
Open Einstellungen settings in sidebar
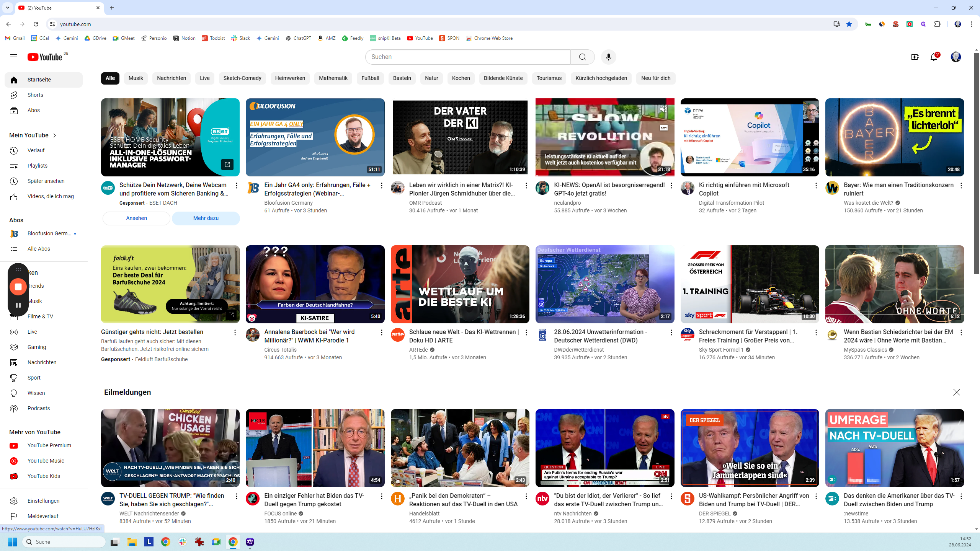tap(44, 501)
